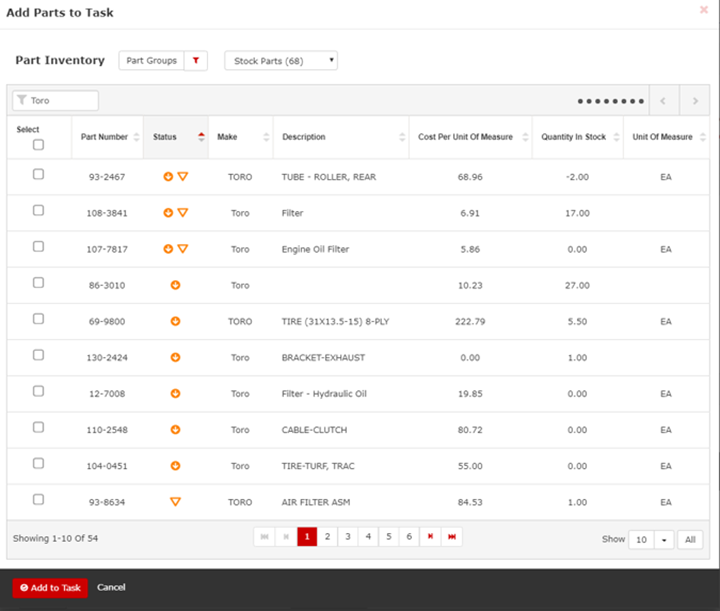The image size is (720, 611).
Task: Click the Toro filter search field
Action: [56, 101]
